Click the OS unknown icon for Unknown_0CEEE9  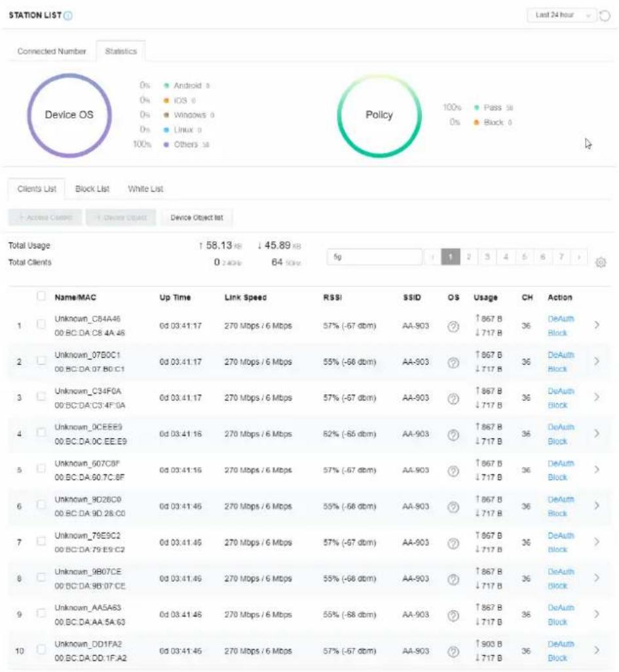(453, 435)
